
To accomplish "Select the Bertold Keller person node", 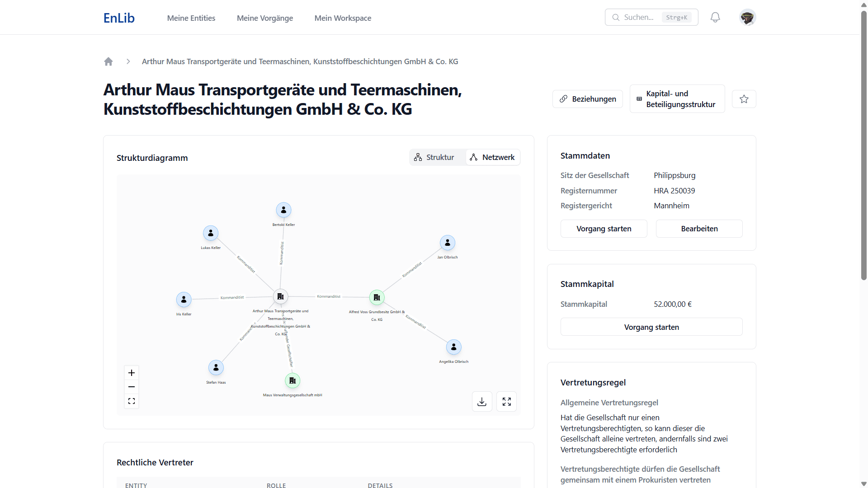I will 283,209.
